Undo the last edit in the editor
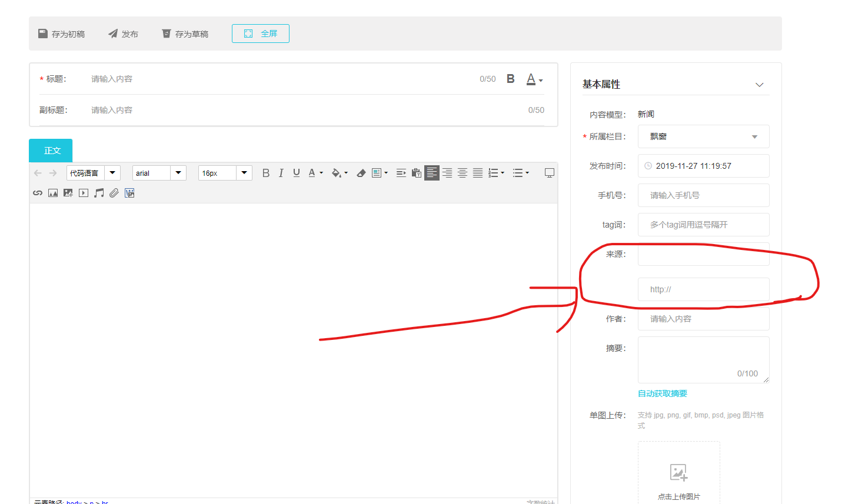This screenshot has width=855, height=504. pos(38,173)
